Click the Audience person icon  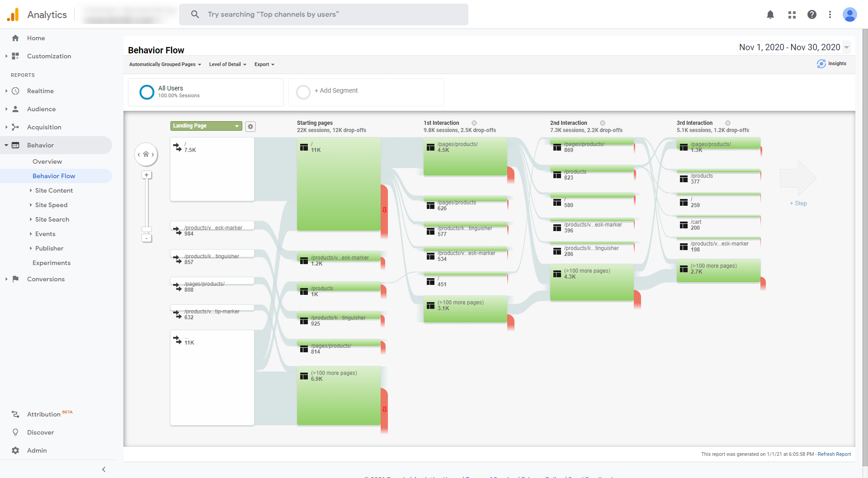[15, 109]
